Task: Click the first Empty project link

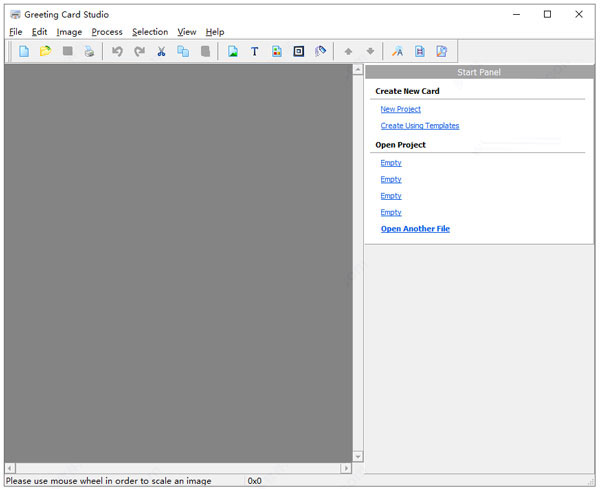Action: pyautogui.click(x=391, y=163)
